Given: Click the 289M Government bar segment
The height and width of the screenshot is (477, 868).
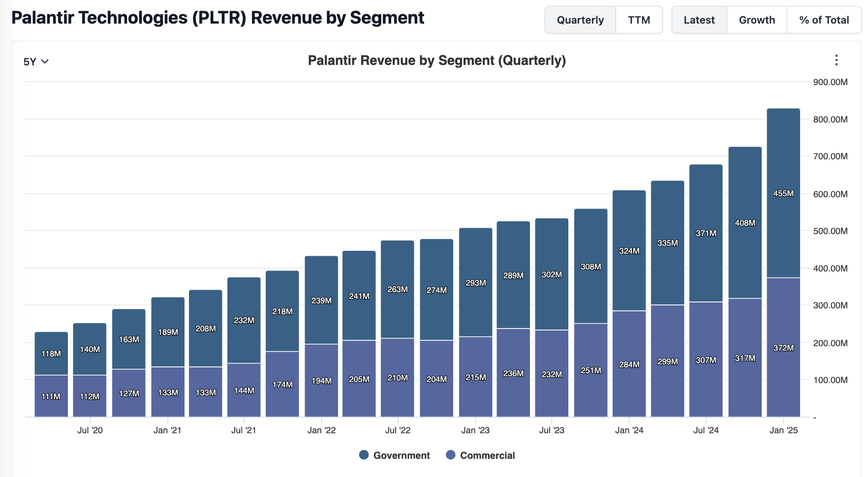Looking at the screenshot, I should click(x=513, y=275).
